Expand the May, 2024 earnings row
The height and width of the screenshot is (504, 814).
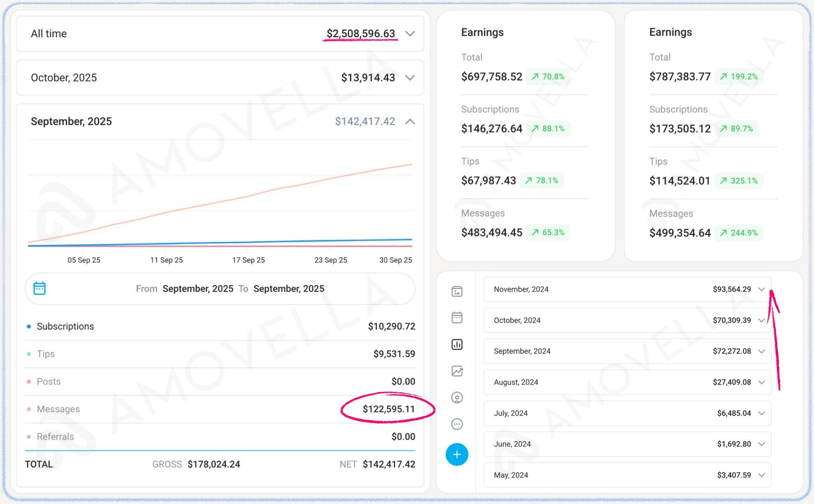(x=762, y=475)
